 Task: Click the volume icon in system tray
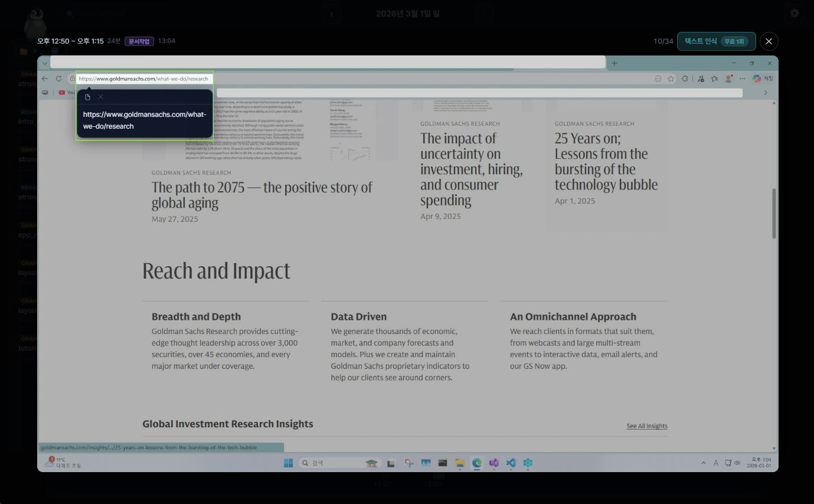(737, 463)
